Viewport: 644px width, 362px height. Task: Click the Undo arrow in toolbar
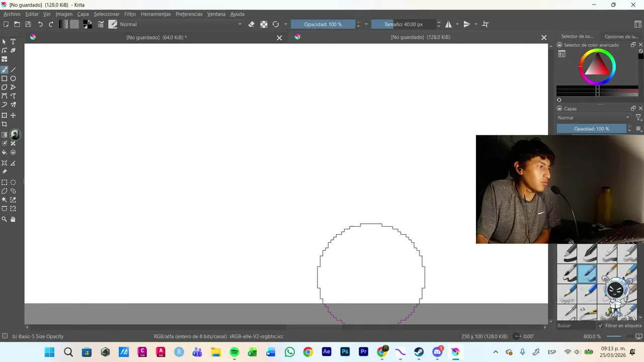point(40,24)
